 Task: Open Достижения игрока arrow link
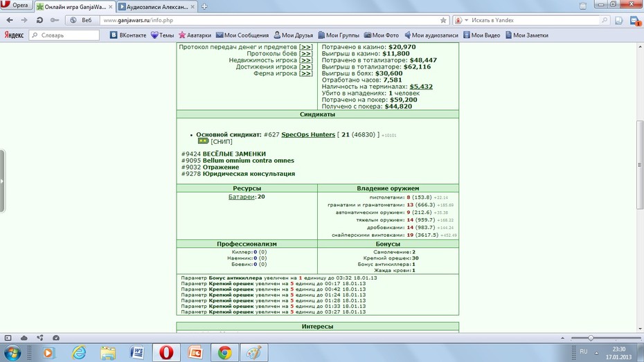pos(306,67)
